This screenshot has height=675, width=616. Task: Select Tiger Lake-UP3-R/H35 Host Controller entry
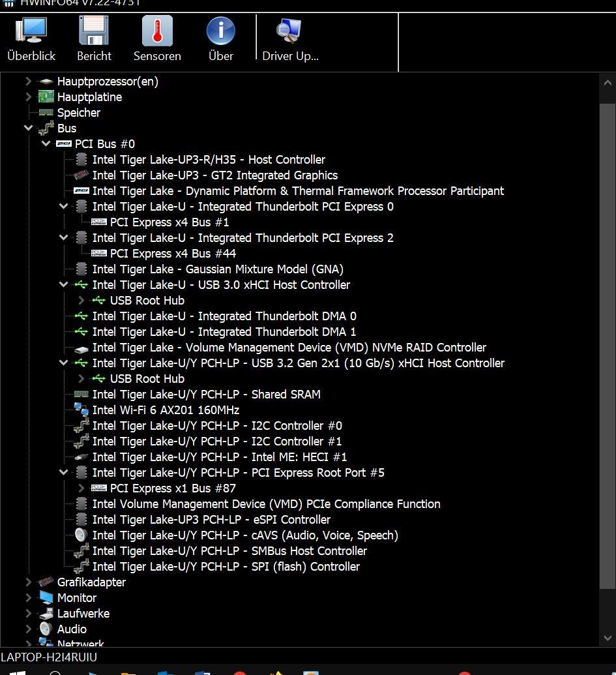point(209,160)
